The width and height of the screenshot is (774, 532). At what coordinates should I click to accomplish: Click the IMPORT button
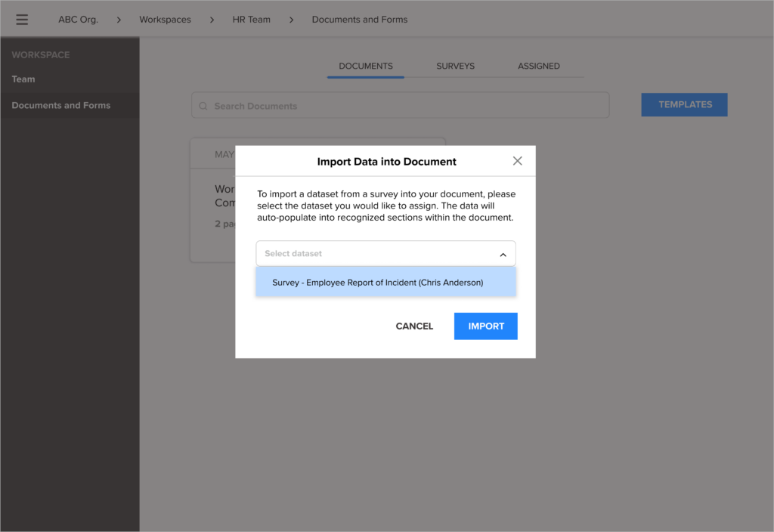click(485, 326)
